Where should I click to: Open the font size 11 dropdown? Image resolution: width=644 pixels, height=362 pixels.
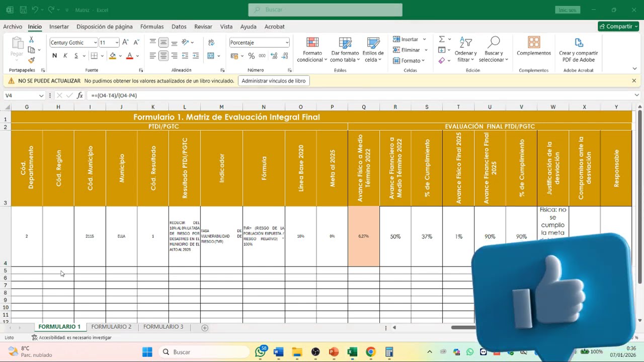[117, 43]
